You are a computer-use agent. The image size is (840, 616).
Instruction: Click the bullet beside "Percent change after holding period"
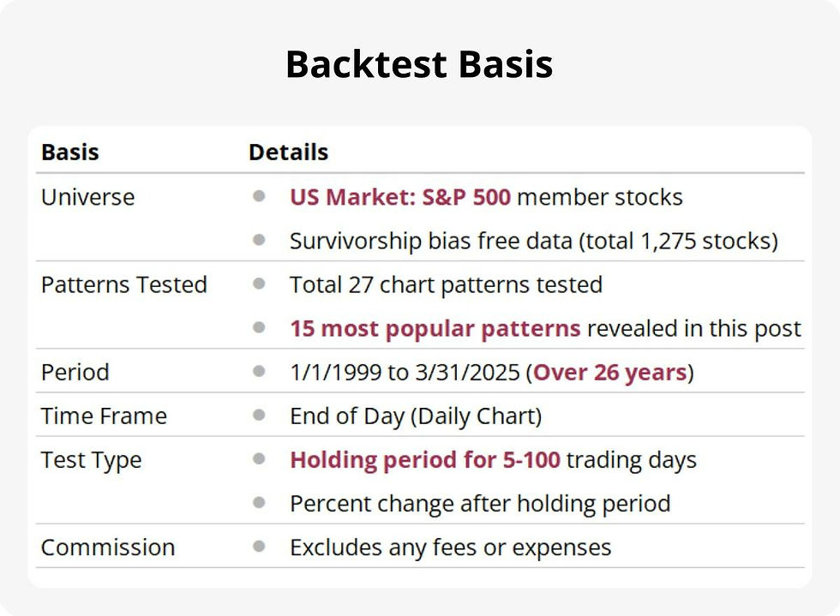point(259,504)
